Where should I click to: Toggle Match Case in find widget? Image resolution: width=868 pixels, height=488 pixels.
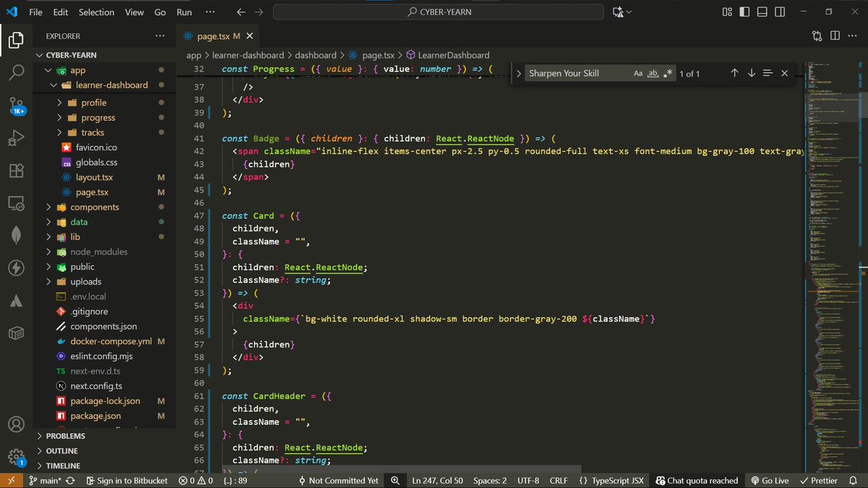click(x=638, y=73)
